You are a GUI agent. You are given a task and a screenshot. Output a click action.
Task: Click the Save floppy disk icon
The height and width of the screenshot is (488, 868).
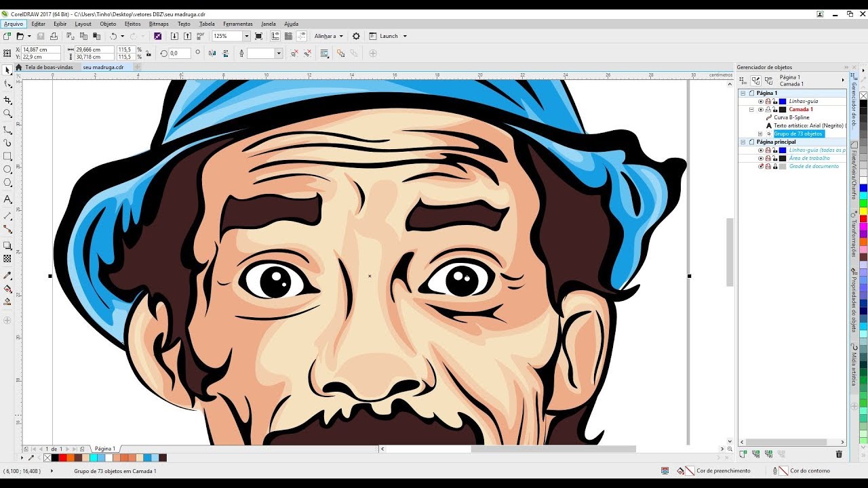(41, 36)
